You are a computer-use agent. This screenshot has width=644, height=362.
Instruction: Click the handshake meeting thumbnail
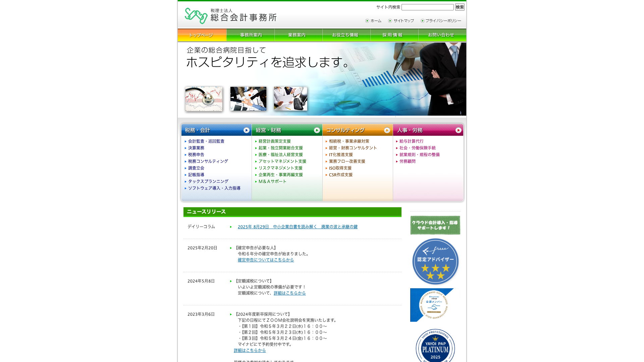coord(248,99)
